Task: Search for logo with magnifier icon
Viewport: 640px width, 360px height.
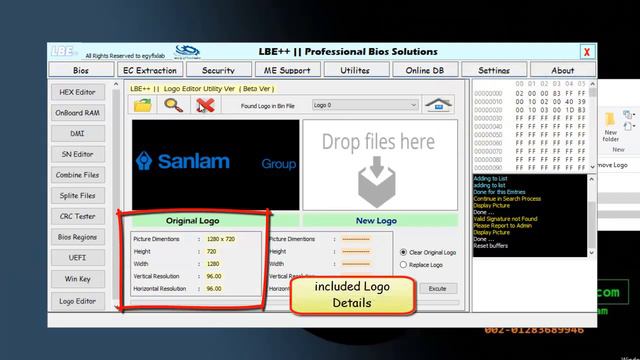Action: pyautogui.click(x=173, y=105)
